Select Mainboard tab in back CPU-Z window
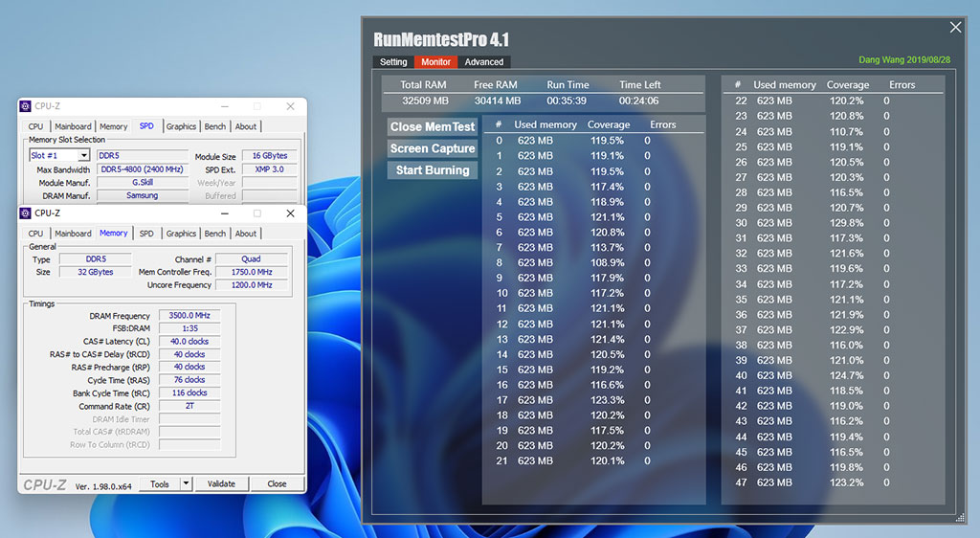This screenshot has height=538, width=980. (73, 126)
